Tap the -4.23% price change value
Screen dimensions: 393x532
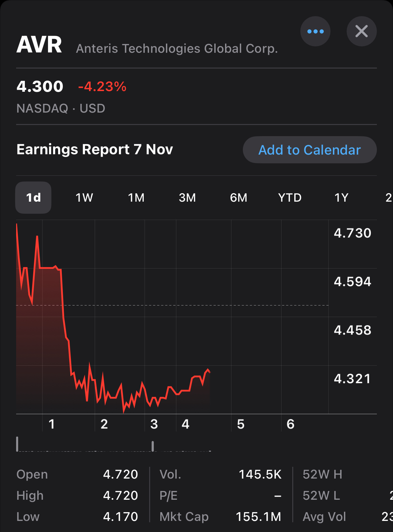(102, 87)
